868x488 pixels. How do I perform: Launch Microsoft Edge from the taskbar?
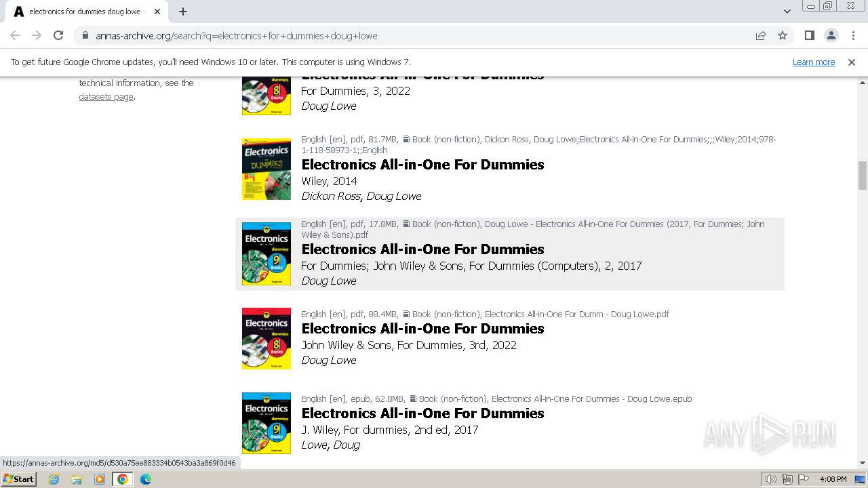point(146,479)
